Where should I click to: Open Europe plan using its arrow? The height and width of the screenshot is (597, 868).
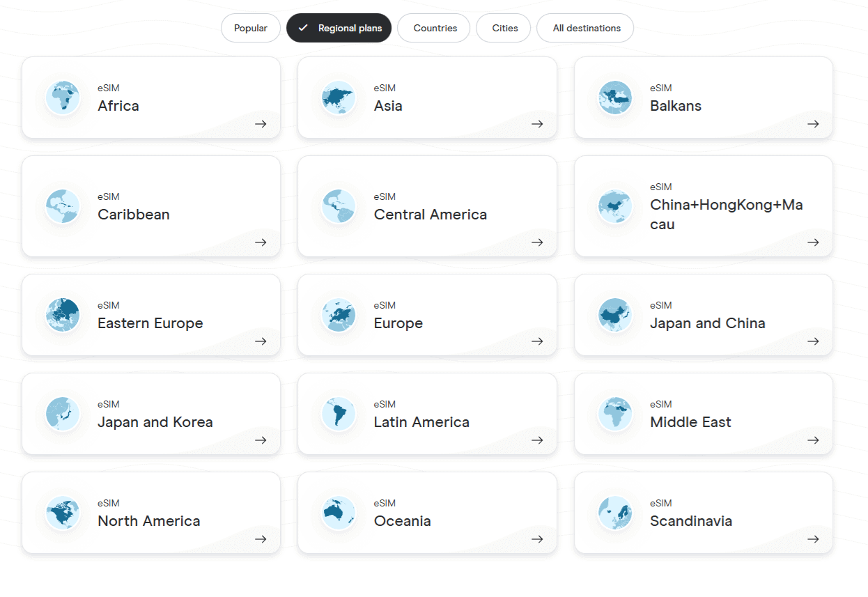537,341
